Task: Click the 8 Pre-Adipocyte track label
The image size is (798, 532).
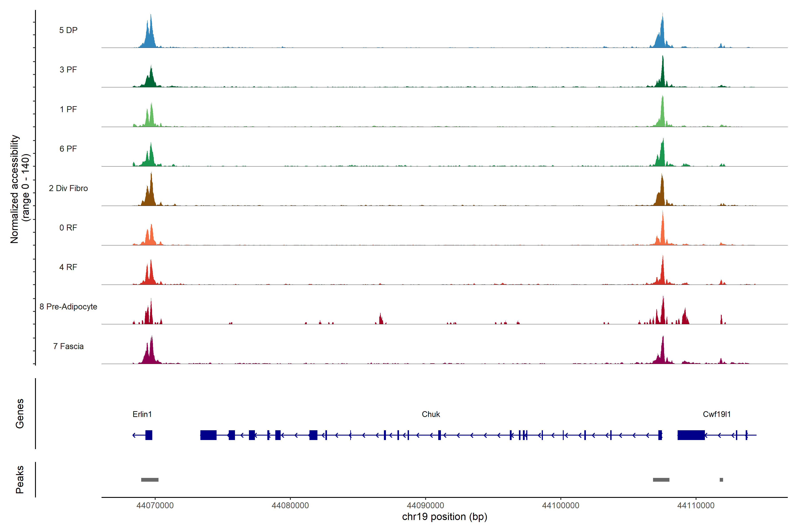Action: click(68, 306)
